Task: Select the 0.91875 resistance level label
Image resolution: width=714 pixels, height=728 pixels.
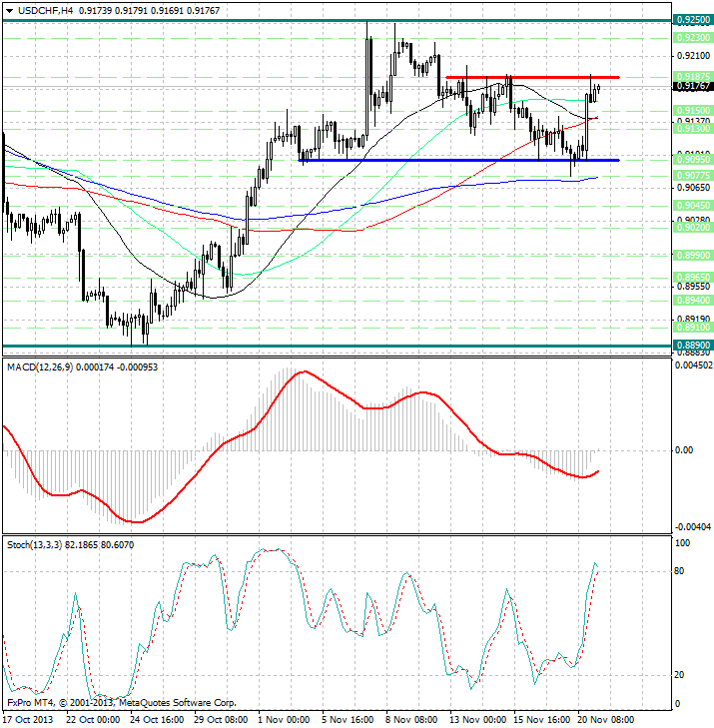Action: (693, 76)
